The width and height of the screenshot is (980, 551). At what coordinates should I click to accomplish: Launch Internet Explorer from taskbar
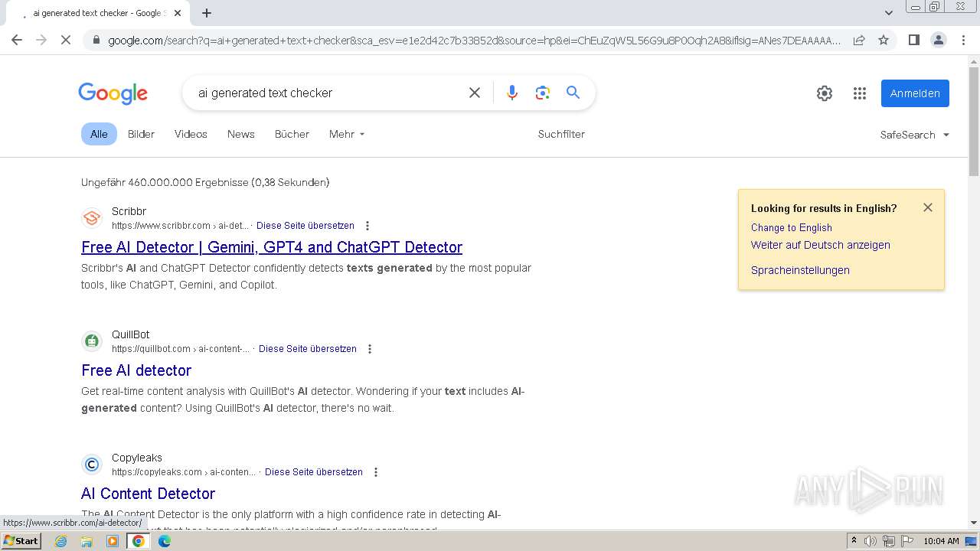[61, 541]
